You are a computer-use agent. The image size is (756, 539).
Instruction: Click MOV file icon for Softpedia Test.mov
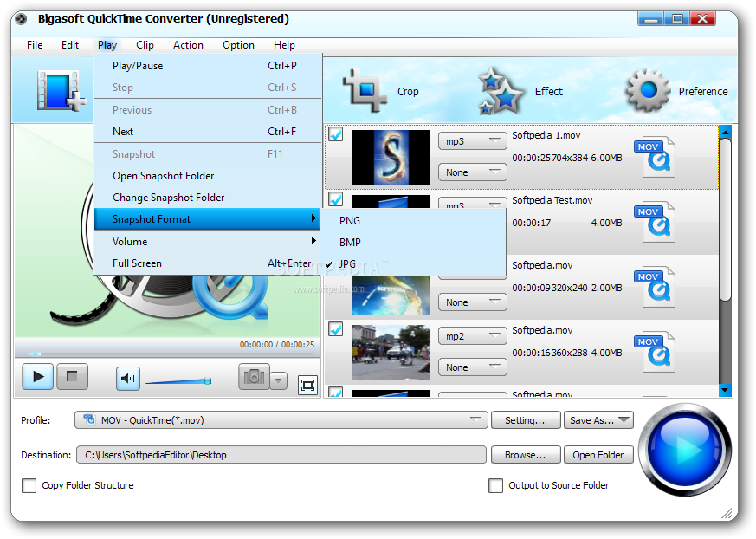[656, 222]
